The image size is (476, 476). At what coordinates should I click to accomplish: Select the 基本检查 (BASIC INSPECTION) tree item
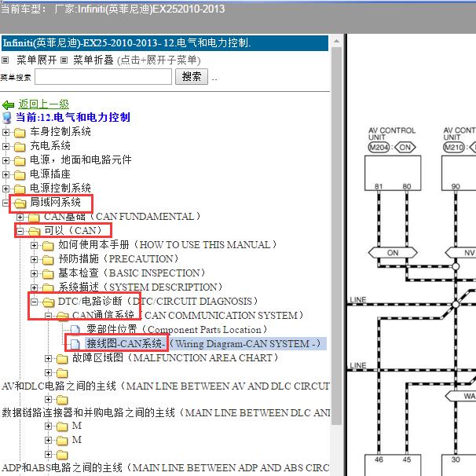(x=132, y=273)
